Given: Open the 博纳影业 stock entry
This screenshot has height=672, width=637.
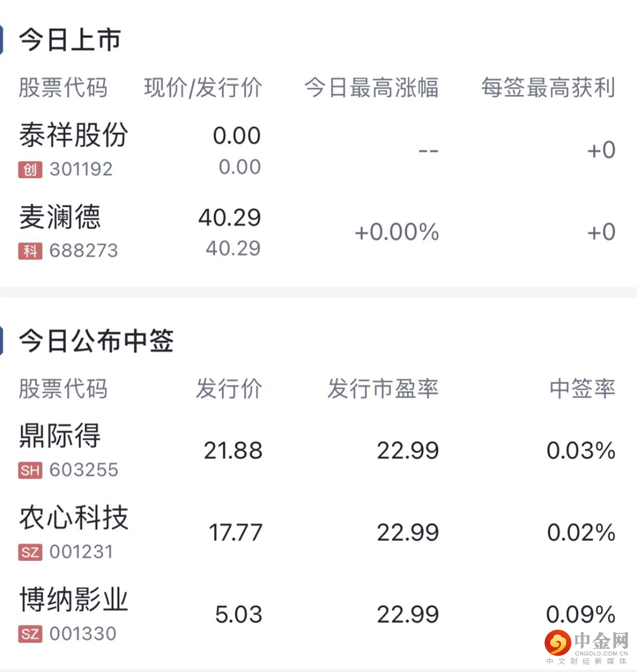Looking at the screenshot, I should click(74, 600).
